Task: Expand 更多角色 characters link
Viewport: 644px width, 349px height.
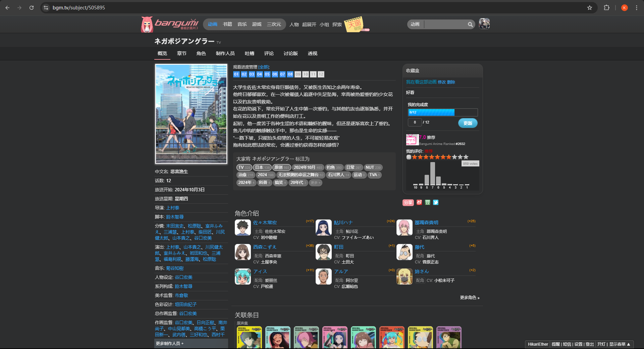Action: click(470, 298)
